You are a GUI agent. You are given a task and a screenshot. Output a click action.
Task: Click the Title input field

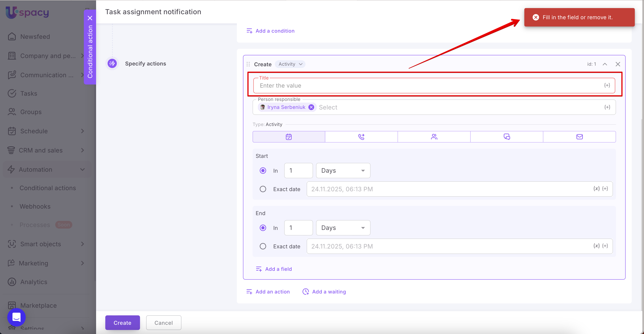tap(425, 86)
